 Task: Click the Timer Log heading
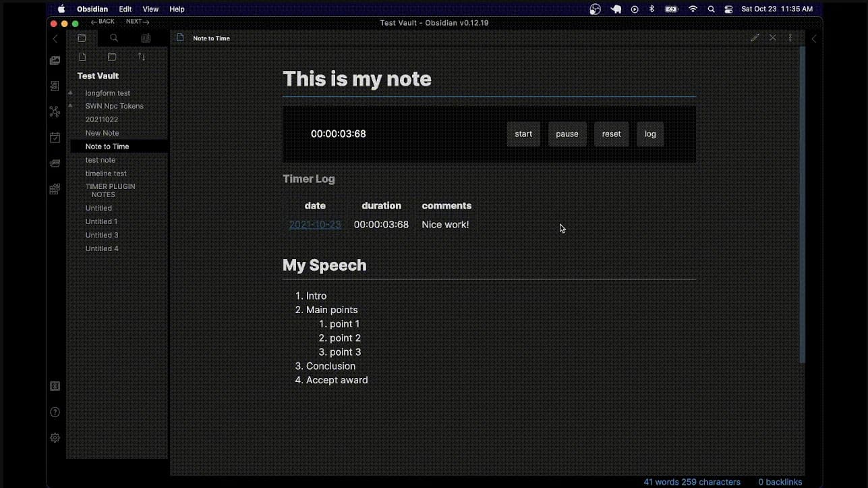tap(309, 179)
